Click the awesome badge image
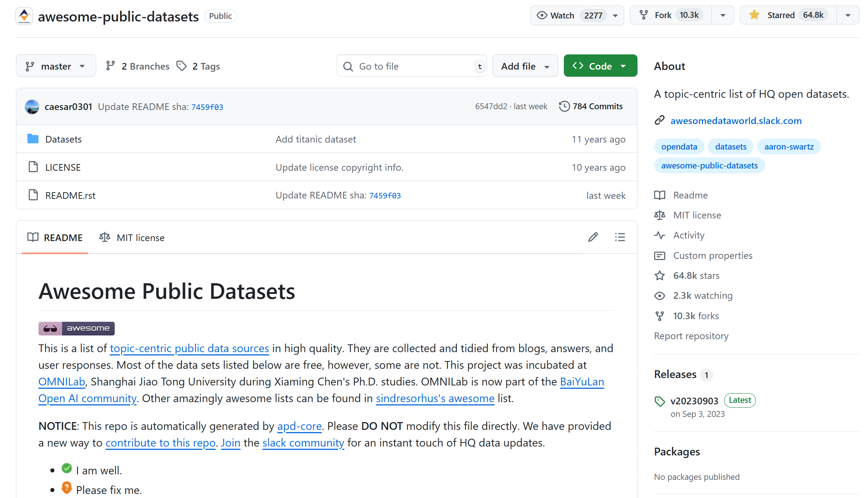 [77, 328]
